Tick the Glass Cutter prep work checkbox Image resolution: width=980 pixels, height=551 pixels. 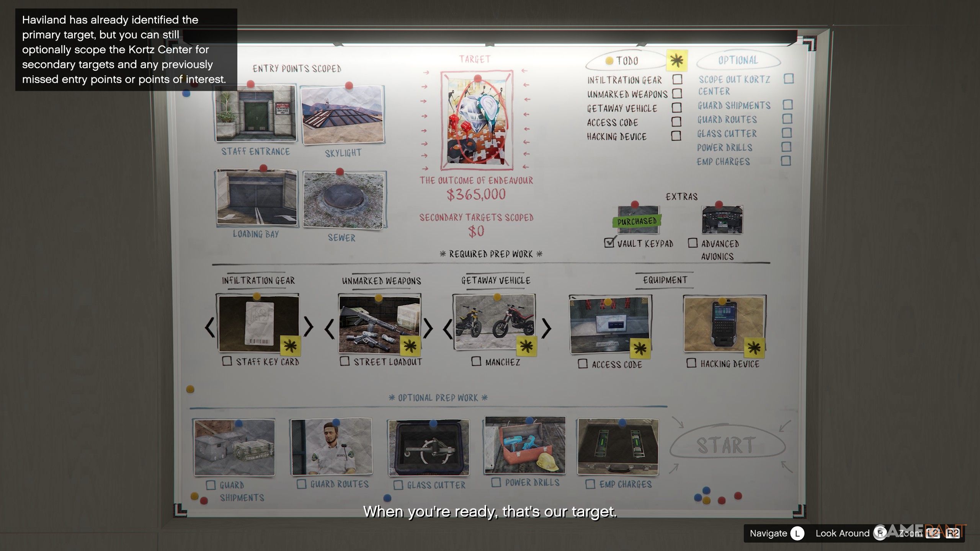399,485
